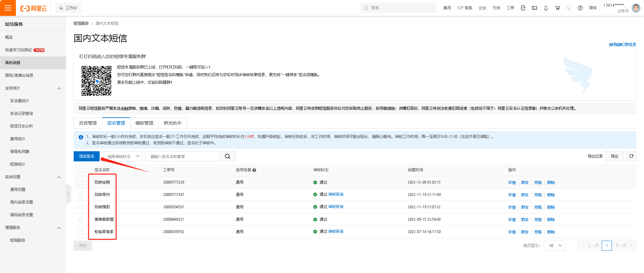Click the 导出记录 link
This screenshot has width=644, height=273.
point(595,156)
